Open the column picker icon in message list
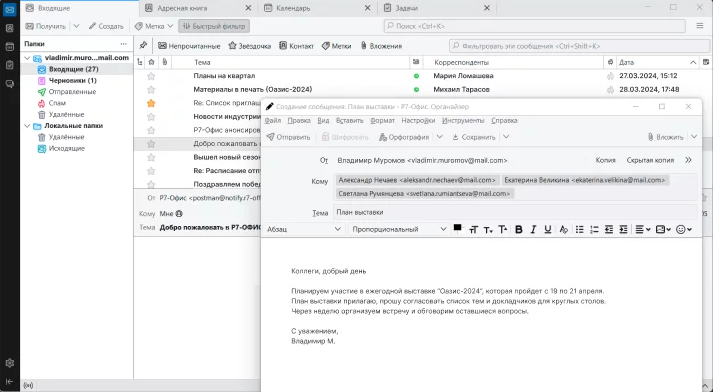The image size is (713, 392). coord(706,62)
